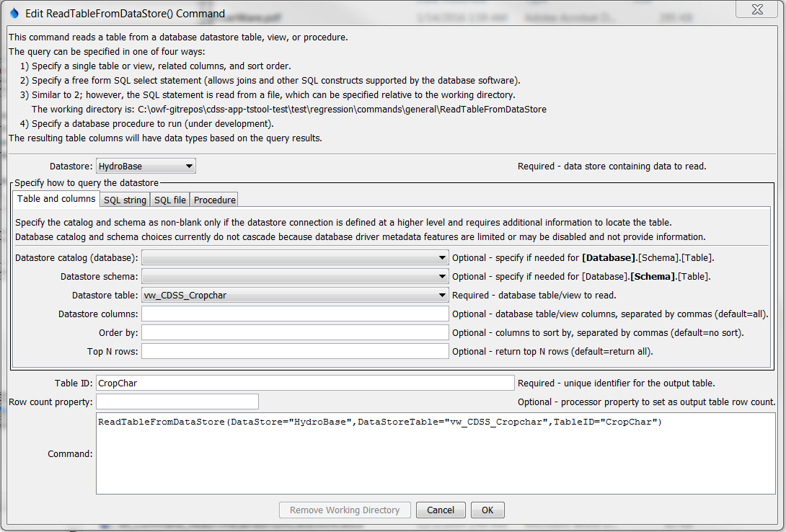Image resolution: width=786 pixels, height=532 pixels.
Task: Open the Datastore schema dropdown
Action: click(441, 276)
